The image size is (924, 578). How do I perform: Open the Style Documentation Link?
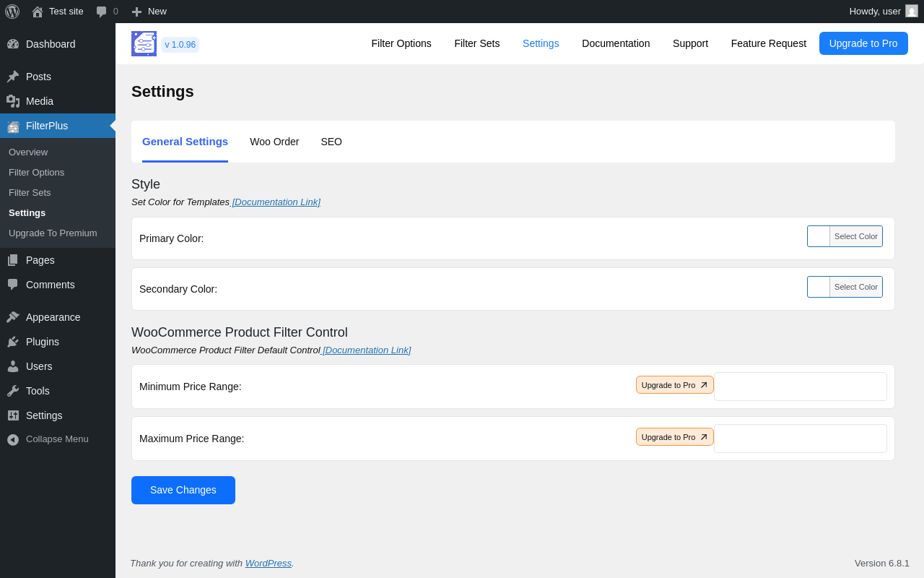[276, 202]
